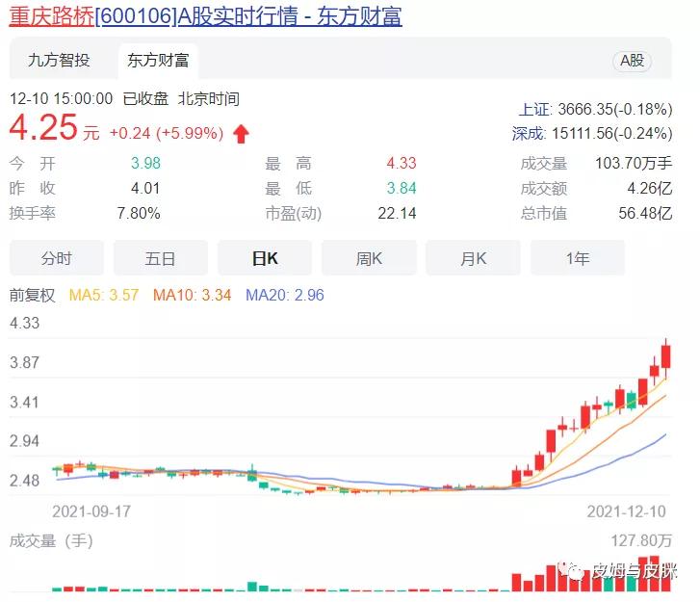700x602 pixels.
Task: Select the 月K chart tab
Action: tap(473, 258)
